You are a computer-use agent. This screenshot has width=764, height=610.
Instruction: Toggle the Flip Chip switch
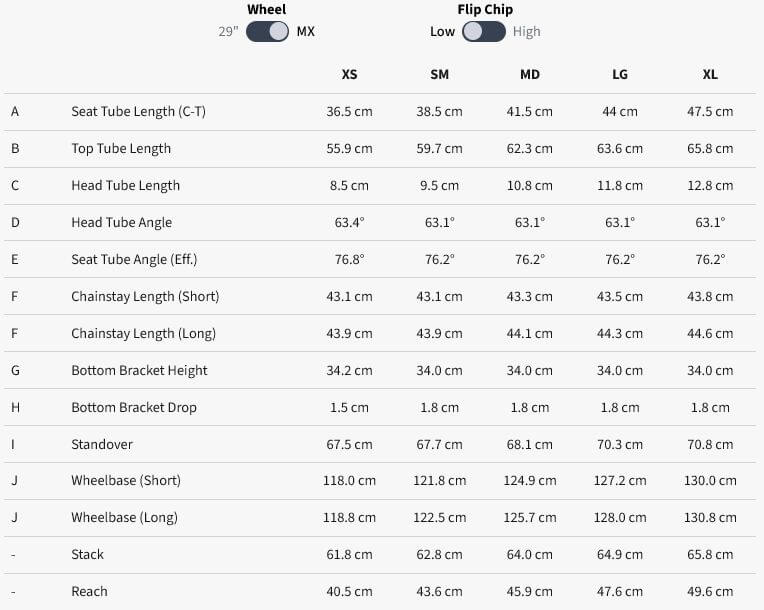coord(484,31)
